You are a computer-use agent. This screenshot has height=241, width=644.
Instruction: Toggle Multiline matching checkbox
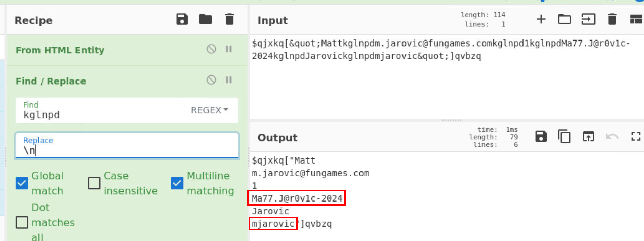click(177, 183)
